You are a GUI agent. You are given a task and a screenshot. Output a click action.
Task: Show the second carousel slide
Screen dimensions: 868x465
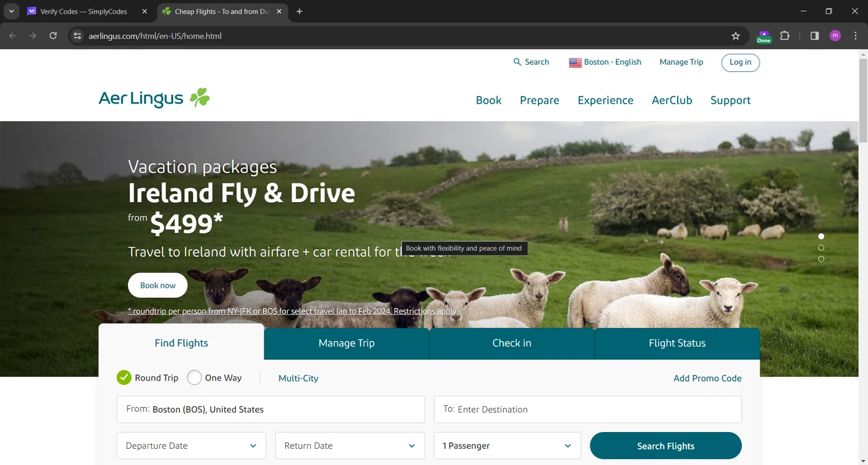coord(821,248)
